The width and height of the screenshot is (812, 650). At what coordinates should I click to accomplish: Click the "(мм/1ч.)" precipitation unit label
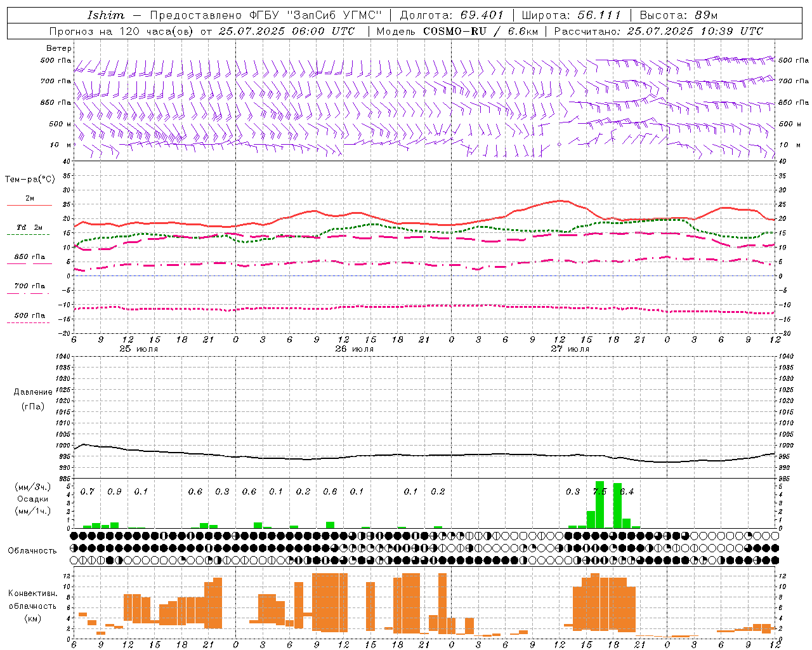[33, 511]
